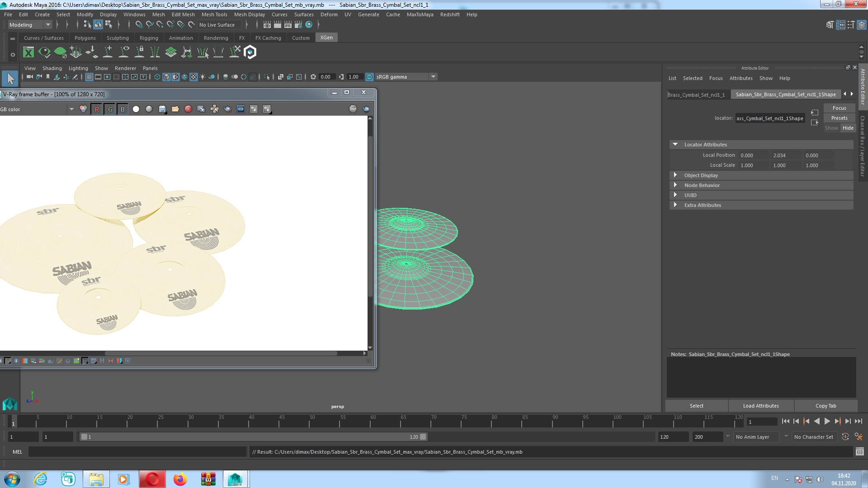Click the MEL command input field

pyautogui.click(x=137, y=452)
